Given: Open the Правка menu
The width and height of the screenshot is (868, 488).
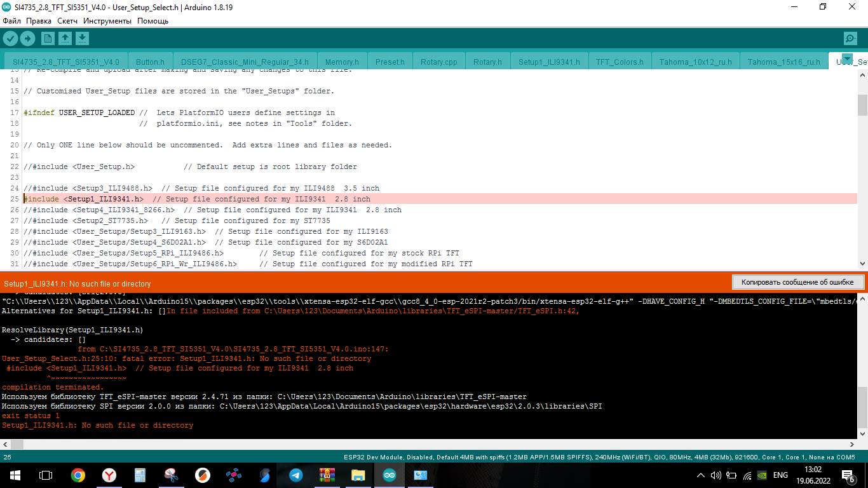Looking at the screenshot, I should click(x=39, y=21).
